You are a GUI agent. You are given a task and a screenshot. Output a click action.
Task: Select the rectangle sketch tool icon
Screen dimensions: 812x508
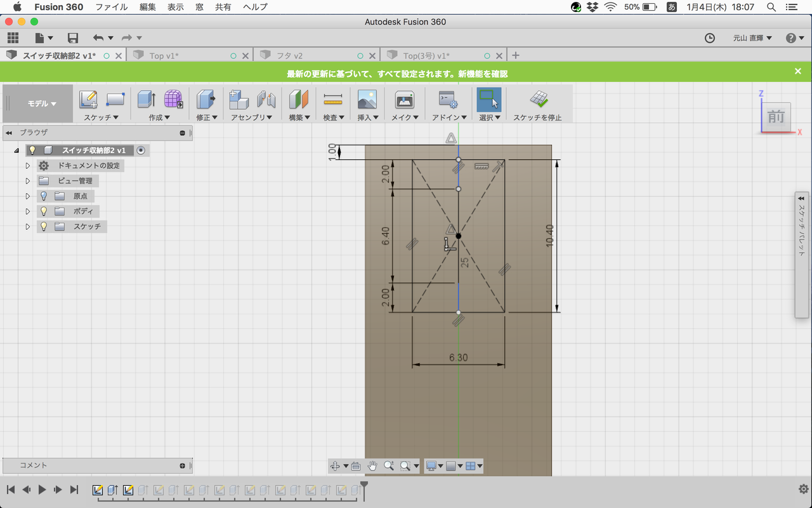tap(115, 100)
